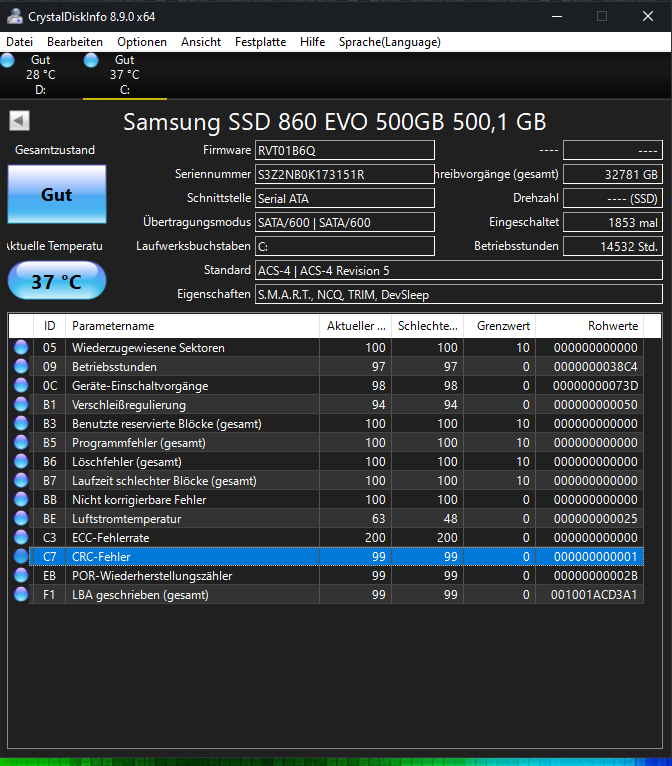Click the blue status orb above D:
The image size is (672, 766).
pyautogui.click(x=7, y=60)
